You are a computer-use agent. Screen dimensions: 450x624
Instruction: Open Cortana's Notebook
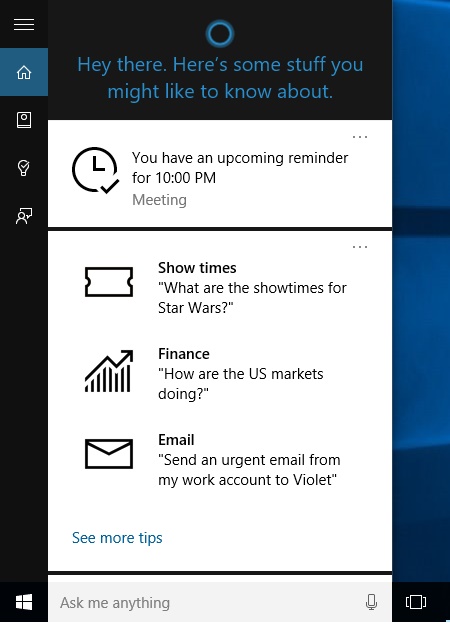24,120
